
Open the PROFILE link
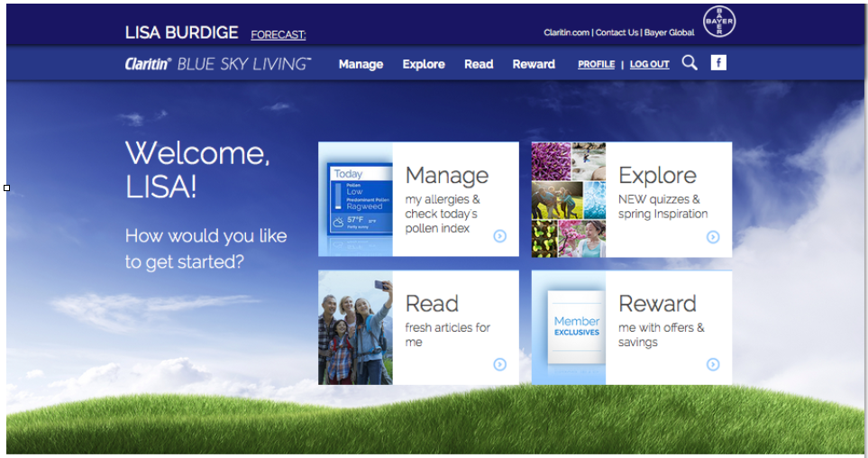click(x=596, y=64)
